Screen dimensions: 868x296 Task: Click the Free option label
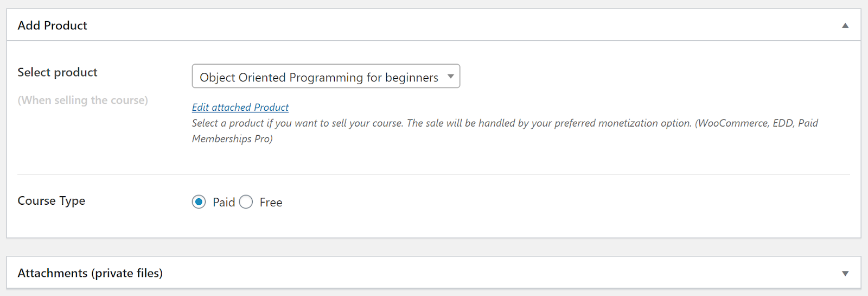point(271,203)
